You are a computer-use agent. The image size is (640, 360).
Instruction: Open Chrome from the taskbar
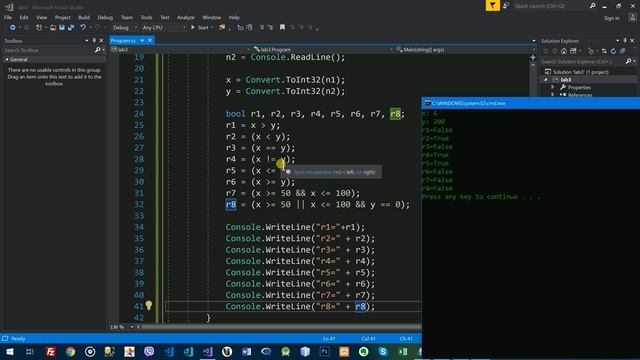tap(71, 351)
